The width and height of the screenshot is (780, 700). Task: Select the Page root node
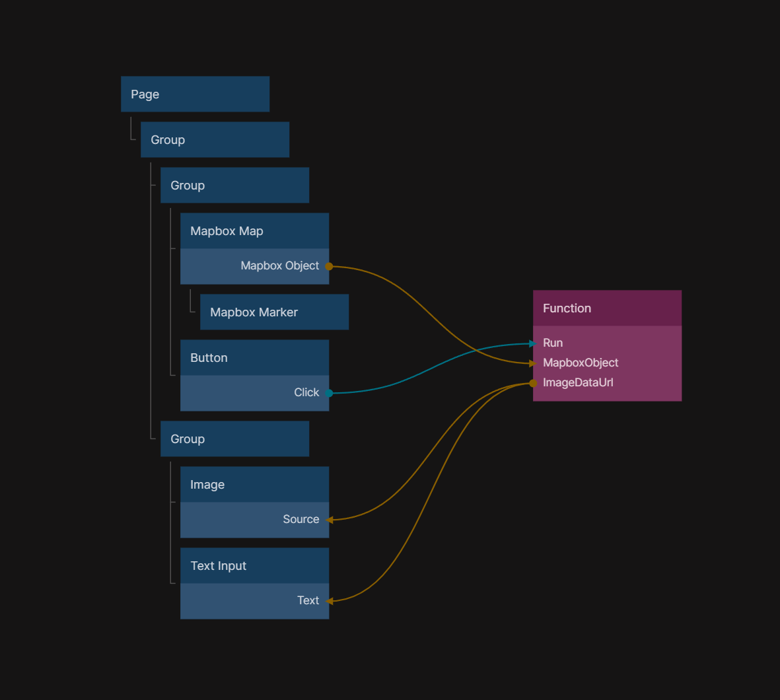(x=195, y=94)
